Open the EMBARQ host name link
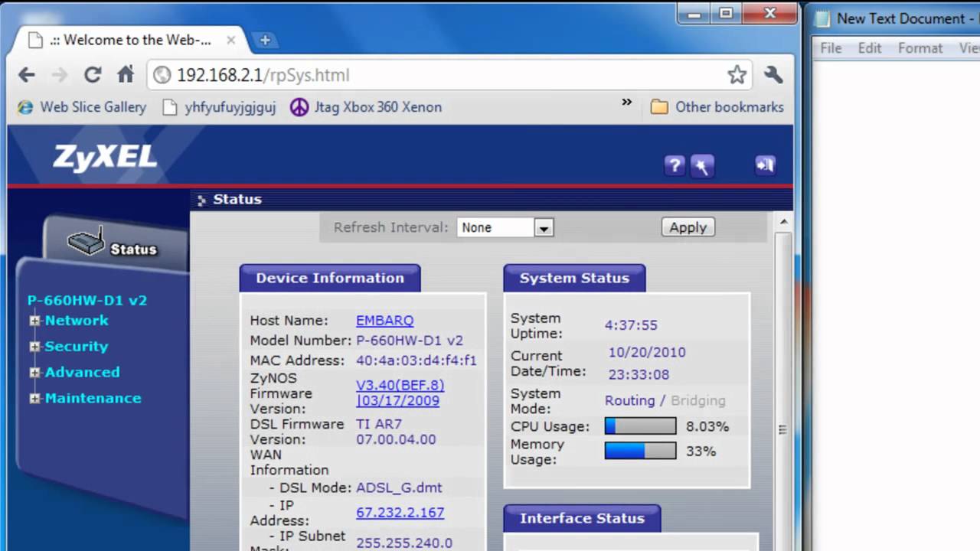The image size is (980, 551). tap(384, 321)
